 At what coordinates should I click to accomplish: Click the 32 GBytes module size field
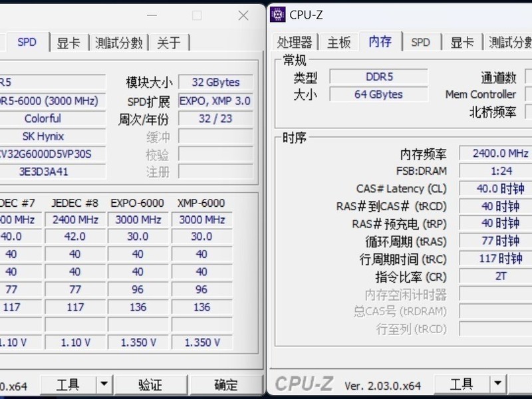pos(215,82)
